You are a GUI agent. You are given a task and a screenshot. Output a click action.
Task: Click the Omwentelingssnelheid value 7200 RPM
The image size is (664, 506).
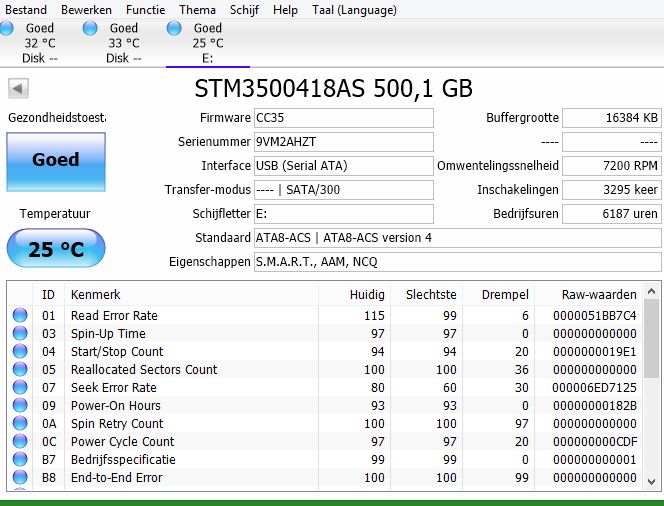pyautogui.click(x=611, y=166)
